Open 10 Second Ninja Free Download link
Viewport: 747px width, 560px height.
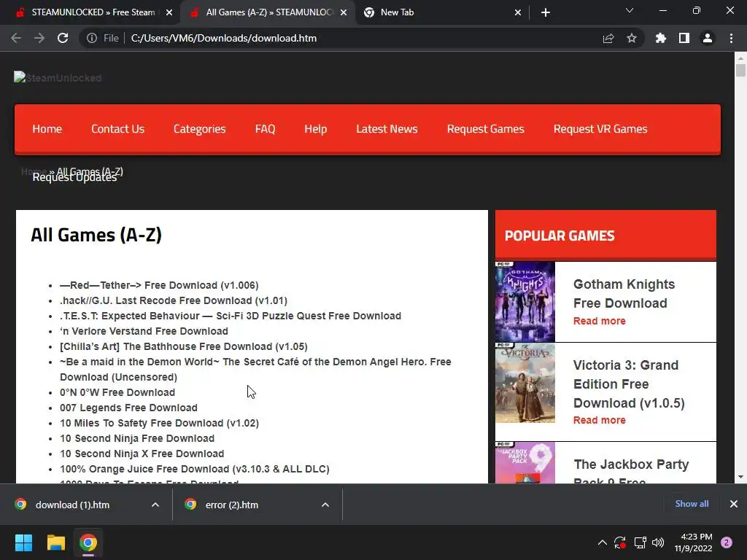(137, 438)
